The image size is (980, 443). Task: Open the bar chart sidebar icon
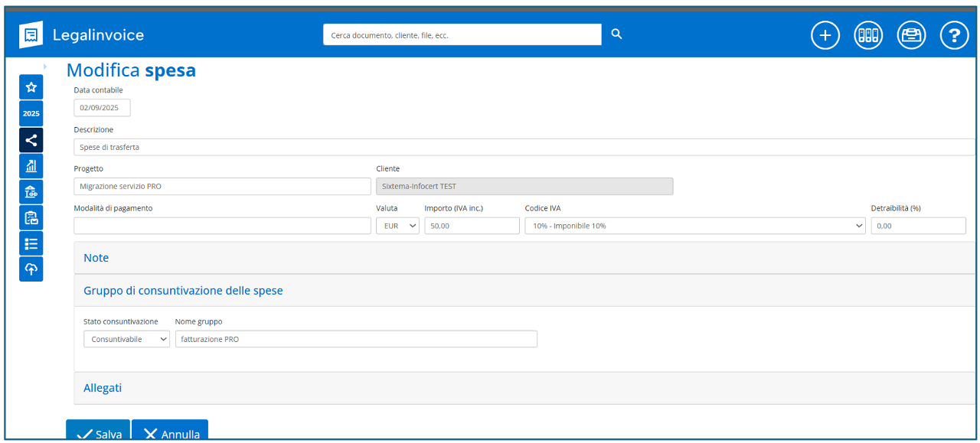[x=31, y=166]
